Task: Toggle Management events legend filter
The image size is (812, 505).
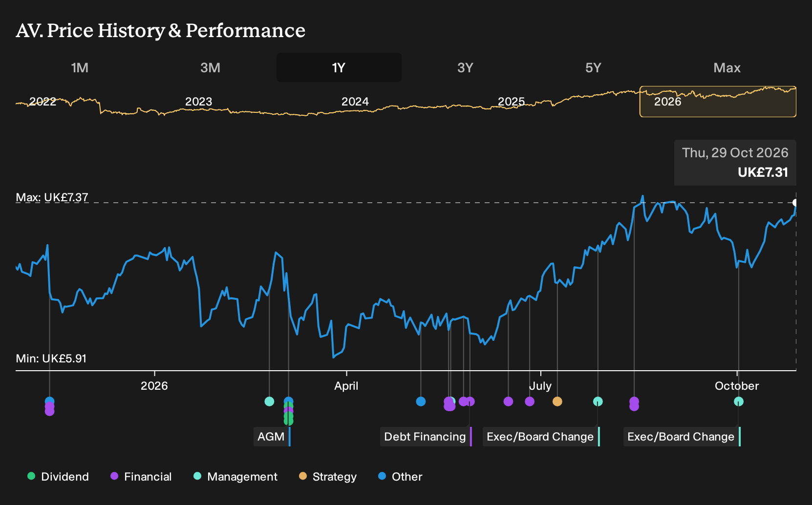Action: click(235, 476)
